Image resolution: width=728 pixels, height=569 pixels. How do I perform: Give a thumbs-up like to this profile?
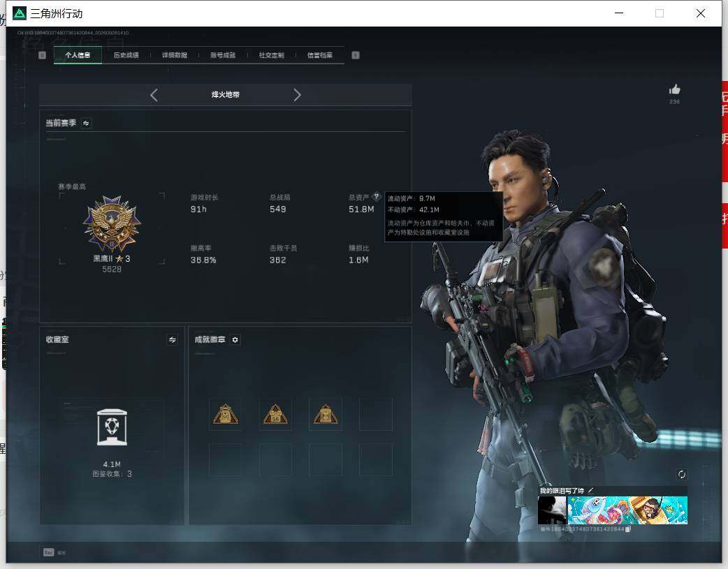tap(675, 89)
